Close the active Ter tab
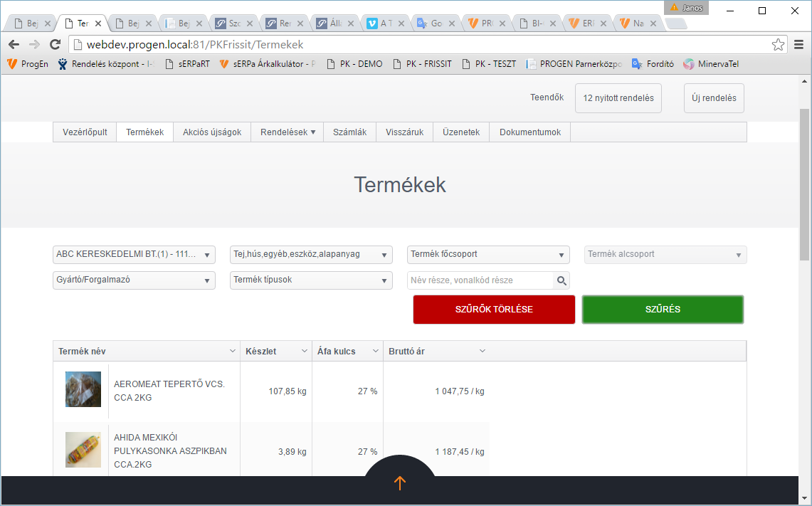Screen dimensions: 812x506 tap(98, 23)
